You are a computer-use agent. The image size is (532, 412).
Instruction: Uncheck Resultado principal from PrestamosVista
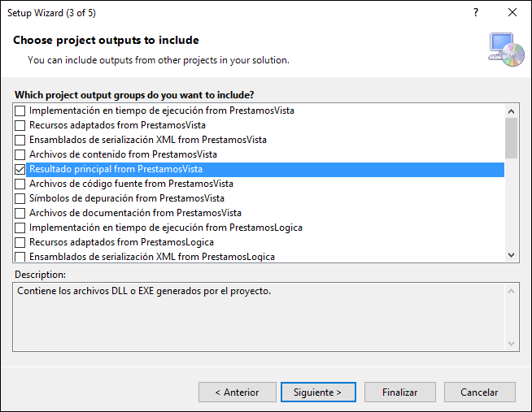click(20, 169)
